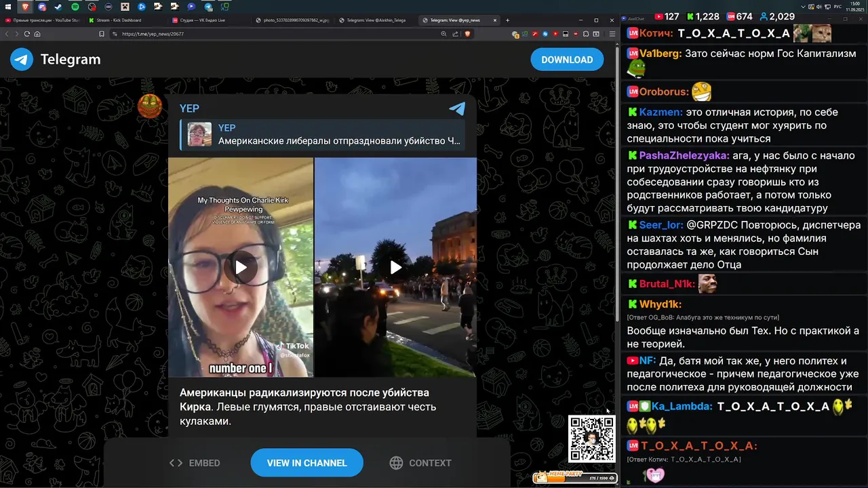Click the YouTube viewer count 127

tap(666, 16)
